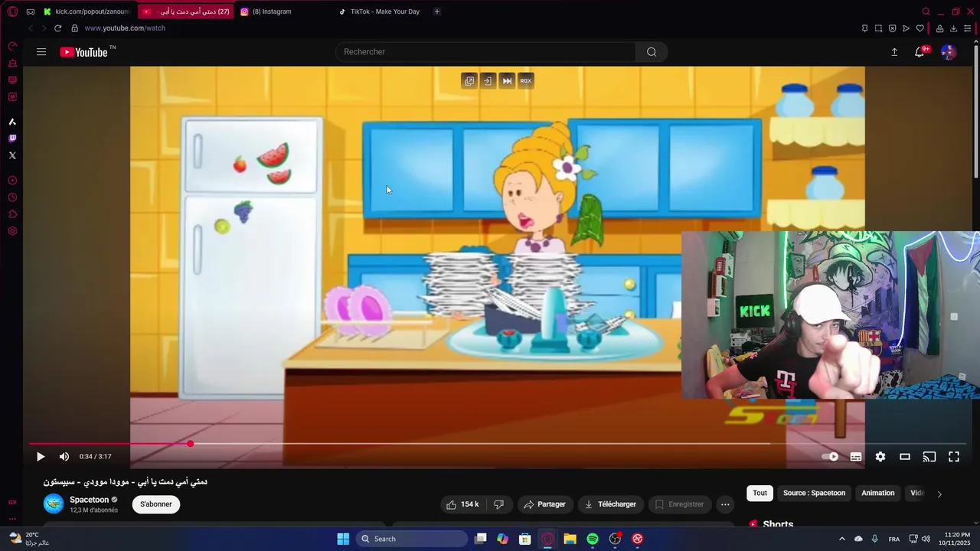Select the Tout filter chip
The image size is (980, 551).
click(759, 494)
